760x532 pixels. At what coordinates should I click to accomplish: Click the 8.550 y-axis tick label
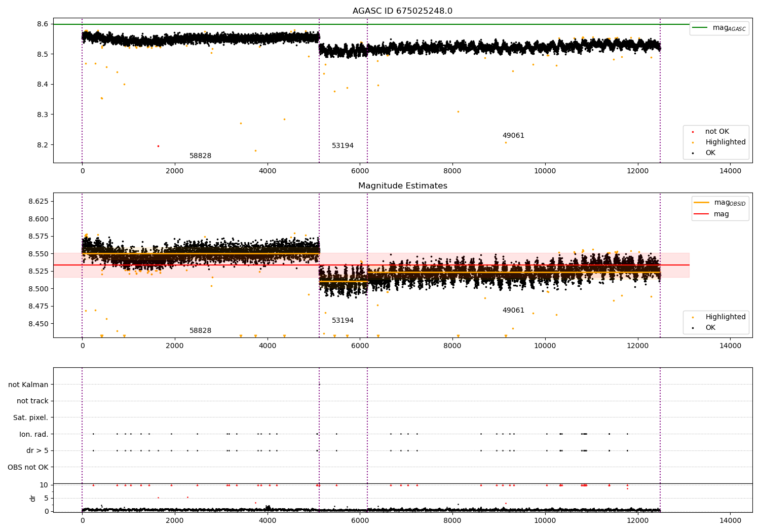[39, 254]
